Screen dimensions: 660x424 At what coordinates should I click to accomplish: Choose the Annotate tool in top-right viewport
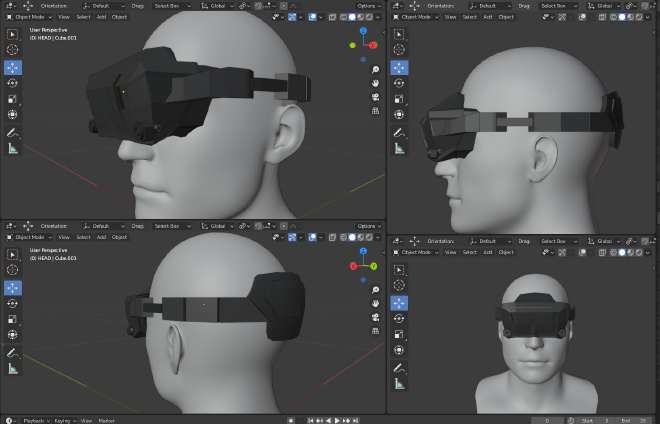click(x=399, y=132)
